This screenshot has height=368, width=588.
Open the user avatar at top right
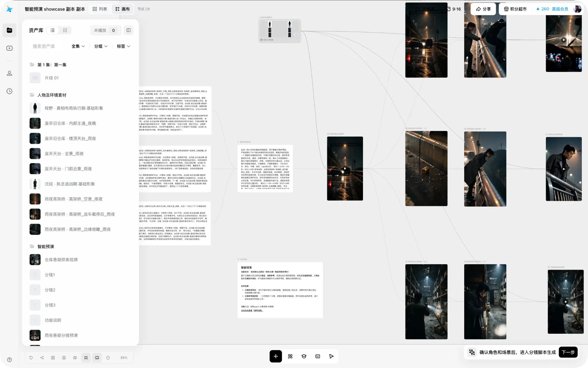click(x=577, y=9)
